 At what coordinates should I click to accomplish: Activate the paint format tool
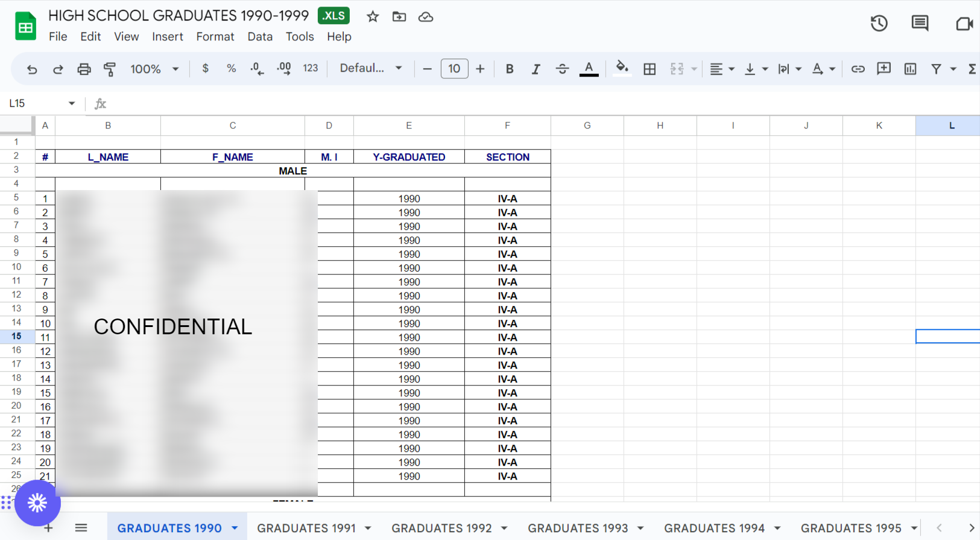click(110, 69)
